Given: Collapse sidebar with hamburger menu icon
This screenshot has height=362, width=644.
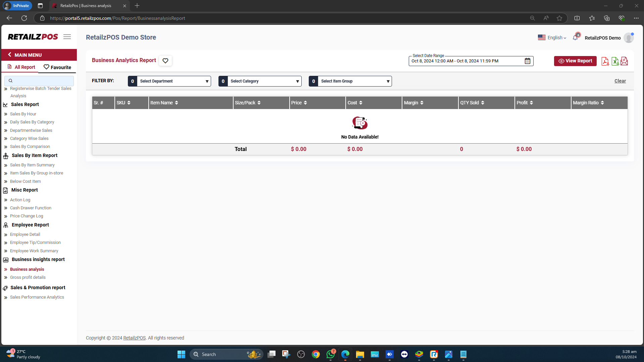Looking at the screenshot, I should (67, 37).
